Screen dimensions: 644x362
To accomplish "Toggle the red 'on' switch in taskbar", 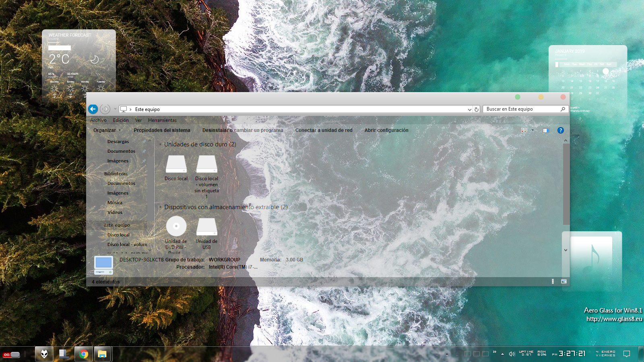I will 12,354.
